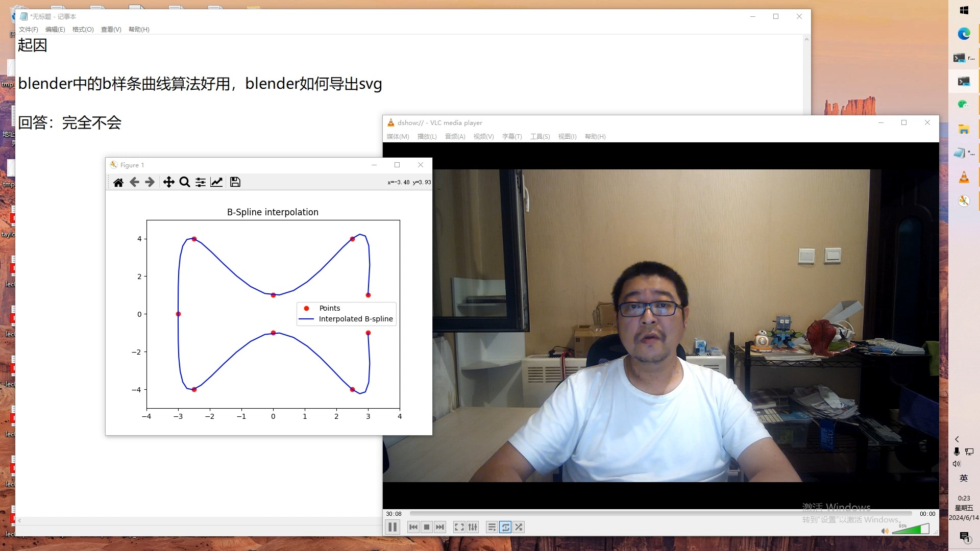Open VLC 音频(A) menu
Image resolution: width=980 pixels, height=551 pixels.
[455, 137]
